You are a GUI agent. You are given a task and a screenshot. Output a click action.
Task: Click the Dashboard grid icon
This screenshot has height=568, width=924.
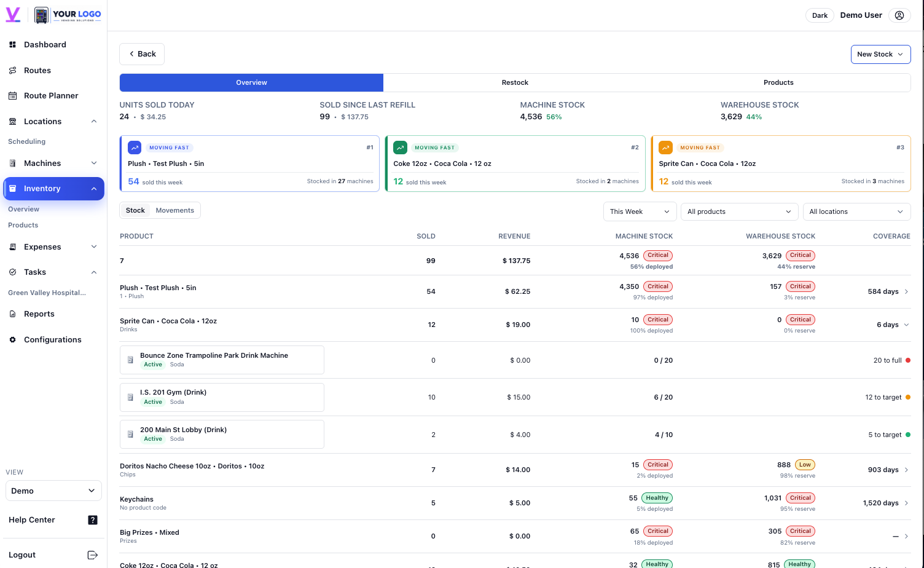click(x=12, y=45)
